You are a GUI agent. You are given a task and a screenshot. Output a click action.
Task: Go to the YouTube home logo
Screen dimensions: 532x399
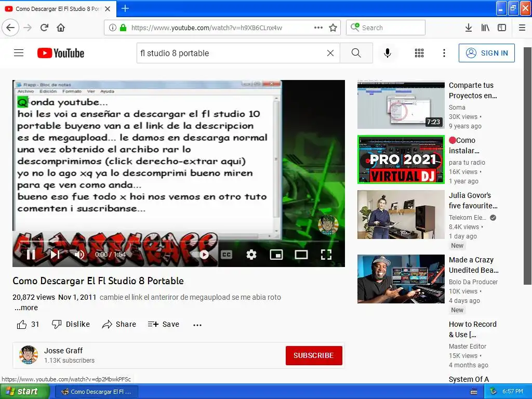click(61, 53)
